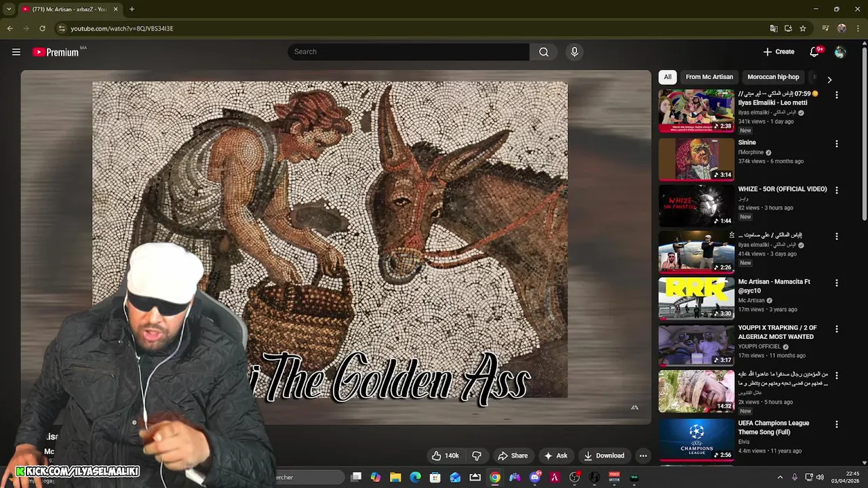Start voice search with the microphone
The height and width of the screenshot is (488, 868).
pyautogui.click(x=574, y=52)
